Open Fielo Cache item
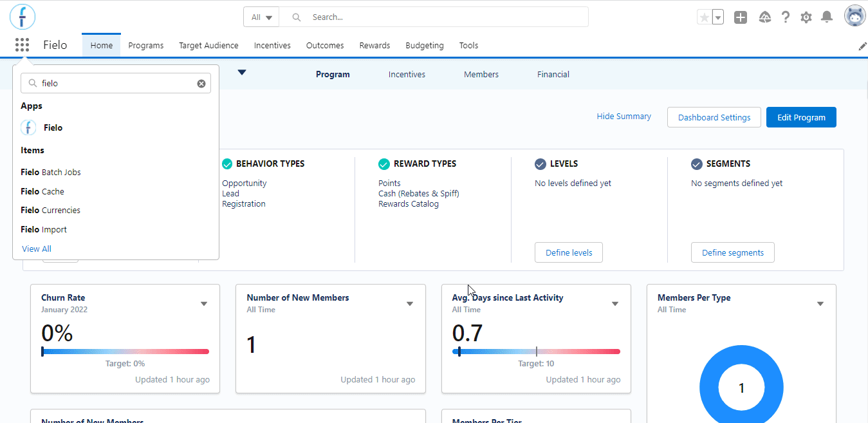 [42, 191]
